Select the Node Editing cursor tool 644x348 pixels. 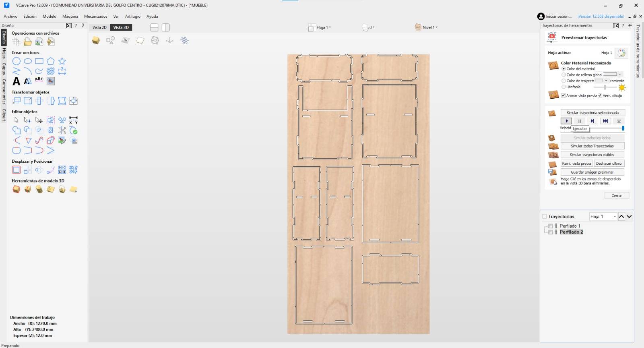28,120
